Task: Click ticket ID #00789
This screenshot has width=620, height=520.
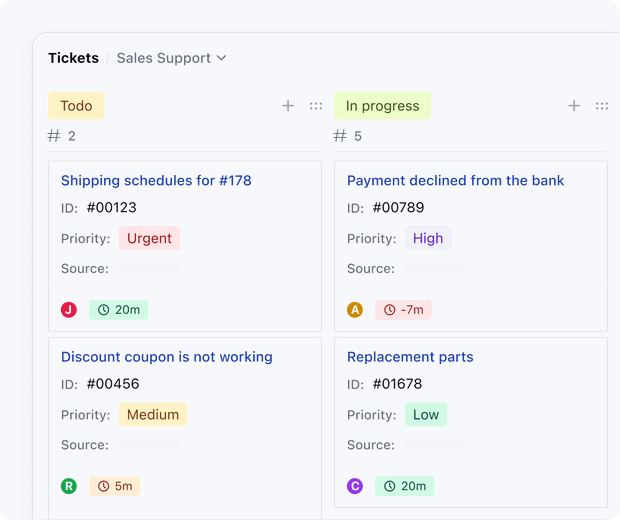Action: [x=399, y=207]
